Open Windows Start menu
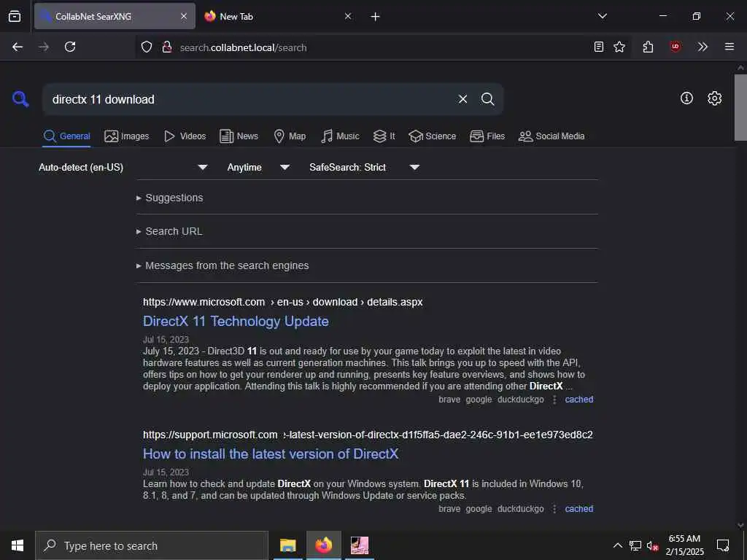The image size is (747, 560). [18, 545]
